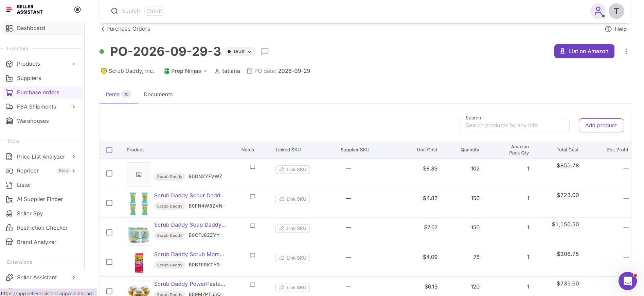Open the Help icon link
This screenshot has height=296, width=644.
tap(608, 29)
